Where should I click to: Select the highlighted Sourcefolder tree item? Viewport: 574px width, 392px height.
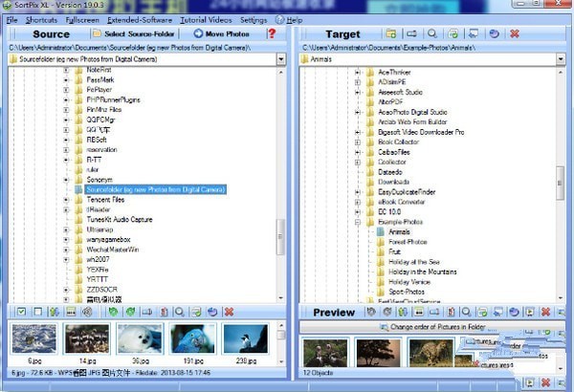click(x=156, y=189)
